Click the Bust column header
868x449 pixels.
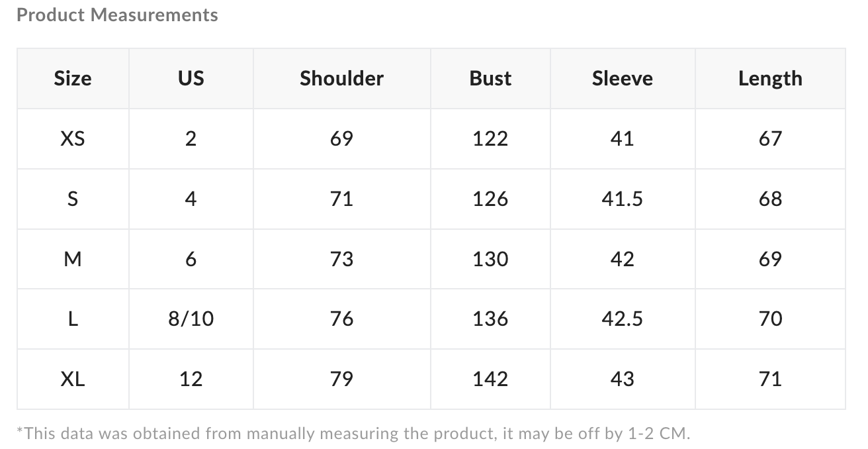tap(490, 78)
